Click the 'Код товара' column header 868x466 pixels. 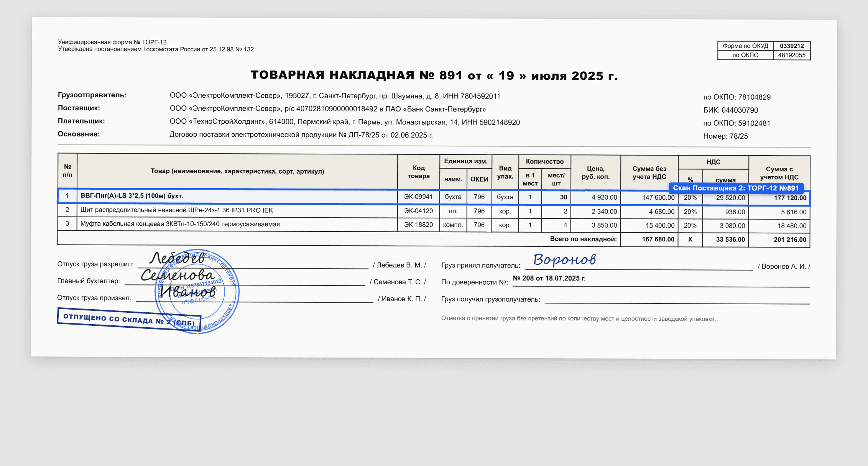[418, 172]
